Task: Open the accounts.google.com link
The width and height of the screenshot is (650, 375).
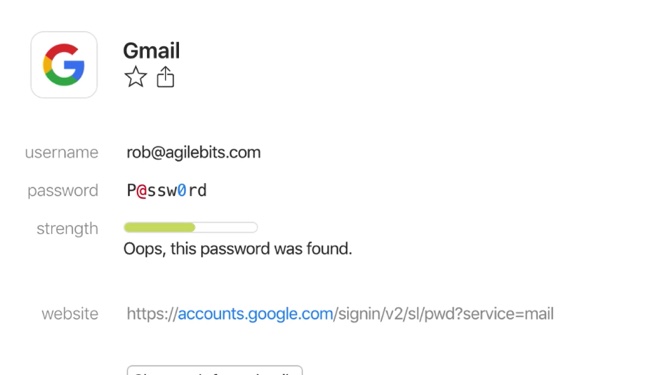Action: point(255,314)
